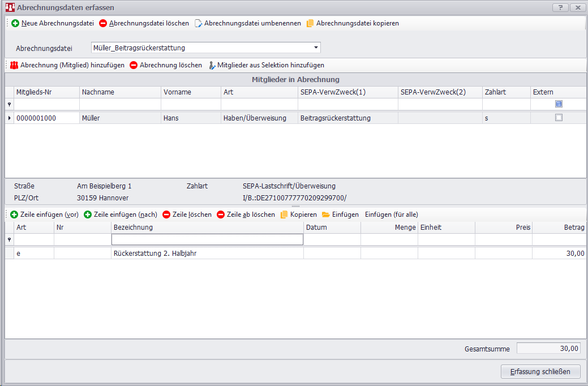Toggle Extern checkbox for member Müller
588x386 pixels.
click(x=559, y=118)
